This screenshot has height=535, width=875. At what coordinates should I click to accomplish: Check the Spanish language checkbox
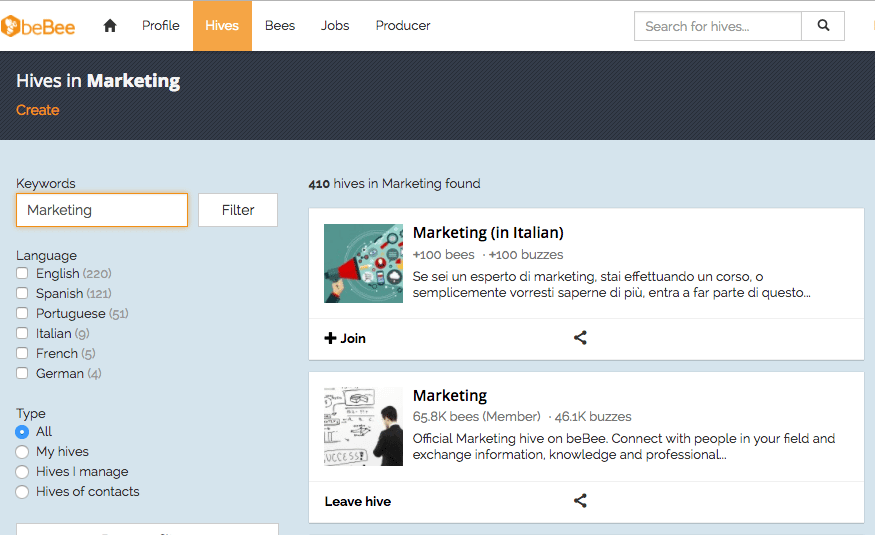coord(22,294)
